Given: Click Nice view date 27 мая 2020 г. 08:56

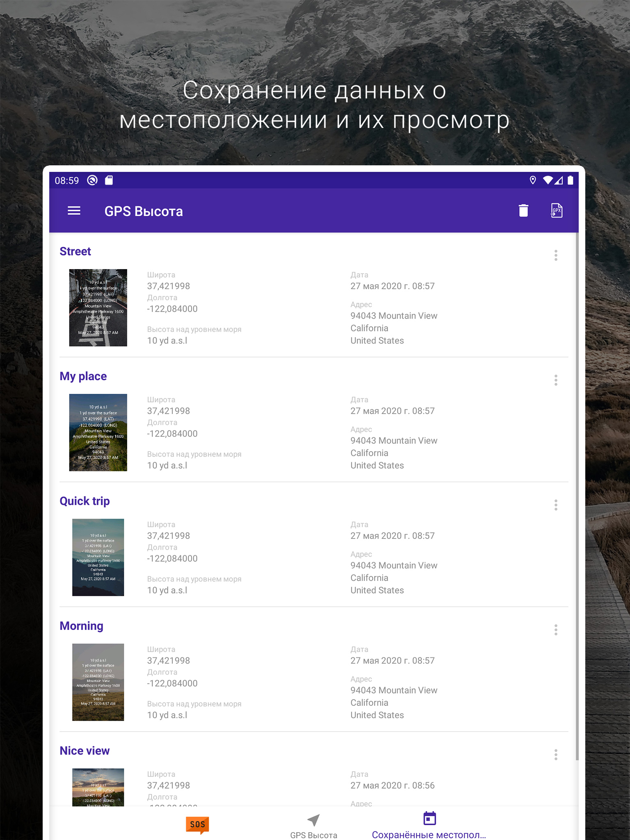Looking at the screenshot, I should pyautogui.click(x=393, y=785).
